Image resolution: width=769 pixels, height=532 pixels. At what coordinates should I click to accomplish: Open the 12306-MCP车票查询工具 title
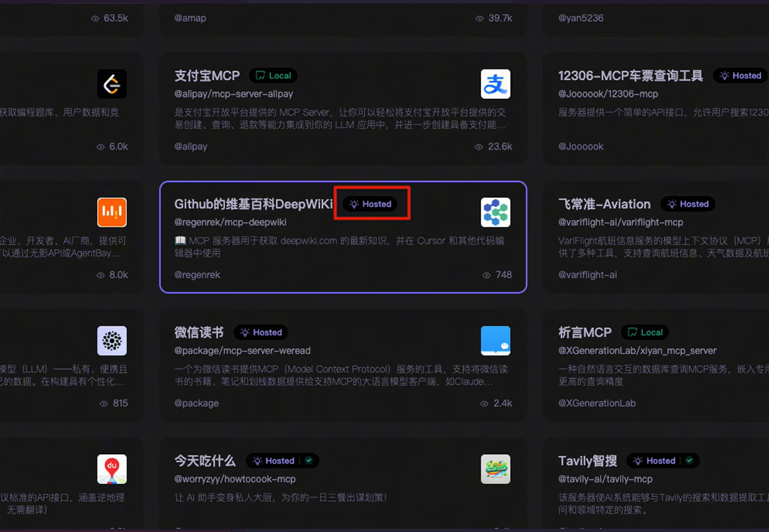tap(630, 76)
